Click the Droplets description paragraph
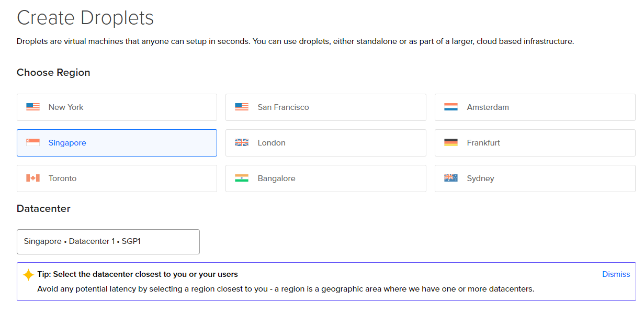This screenshot has width=644, height=313. 295,41
